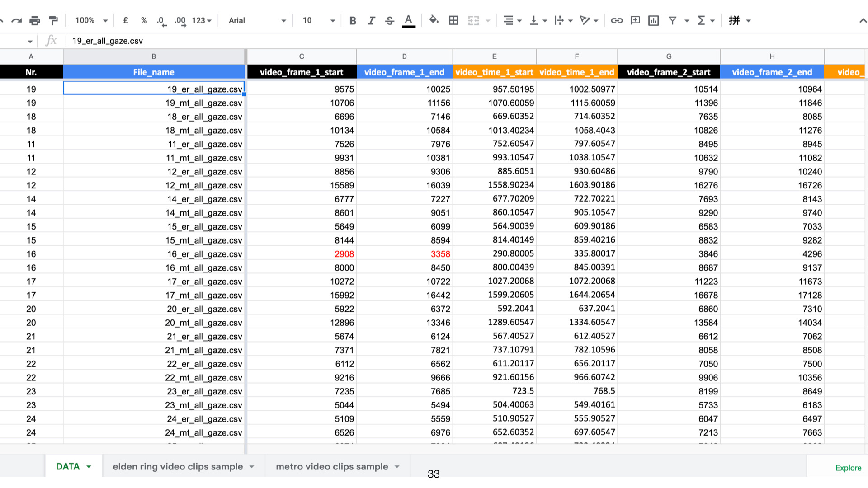Click the Insert comment icon

click(x=635, y=20)
